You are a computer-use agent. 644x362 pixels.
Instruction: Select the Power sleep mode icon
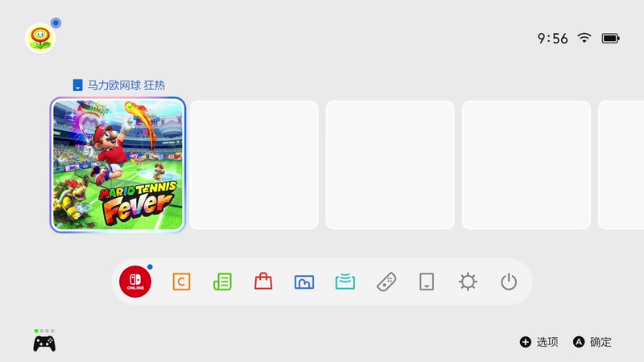[509, 282]
